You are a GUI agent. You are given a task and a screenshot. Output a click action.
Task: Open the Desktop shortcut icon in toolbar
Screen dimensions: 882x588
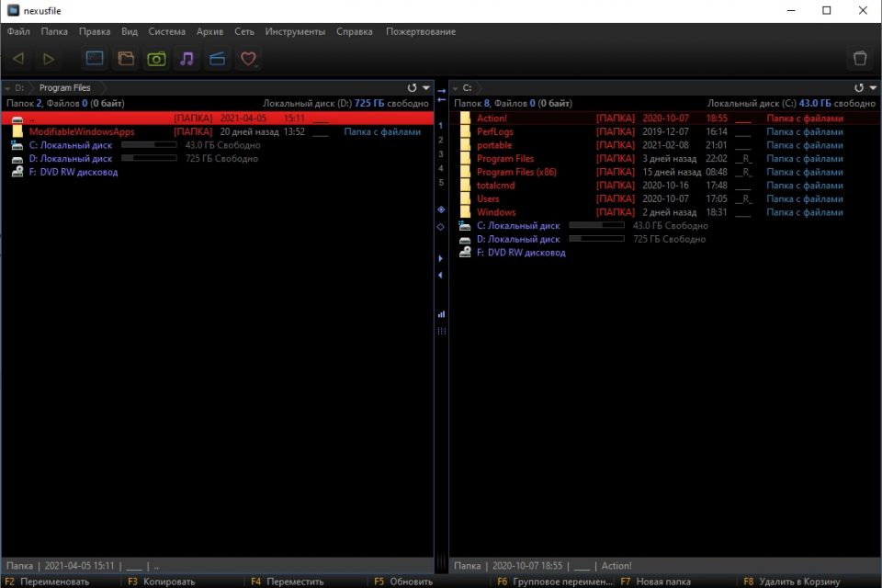[95, 59]
